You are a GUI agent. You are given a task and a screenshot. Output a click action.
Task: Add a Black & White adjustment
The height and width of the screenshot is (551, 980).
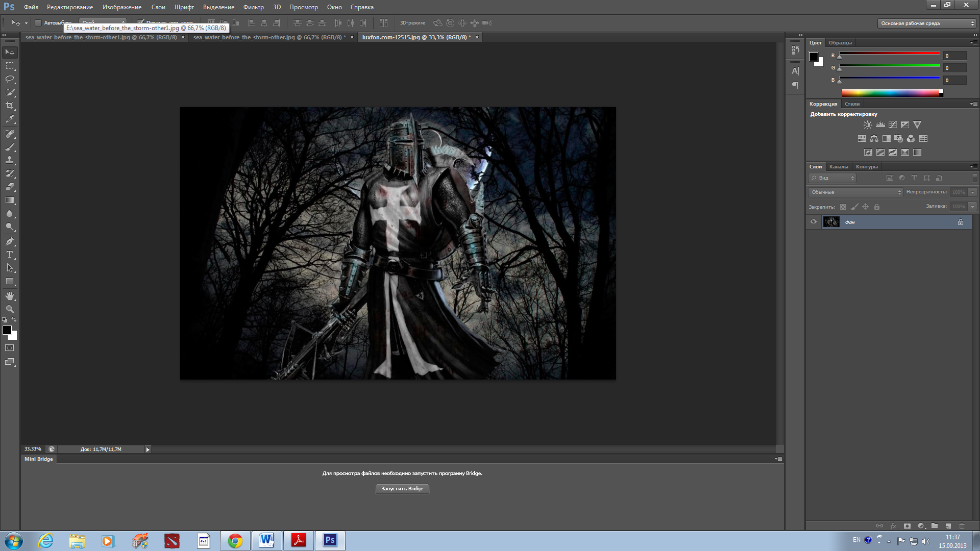(887, 138)
